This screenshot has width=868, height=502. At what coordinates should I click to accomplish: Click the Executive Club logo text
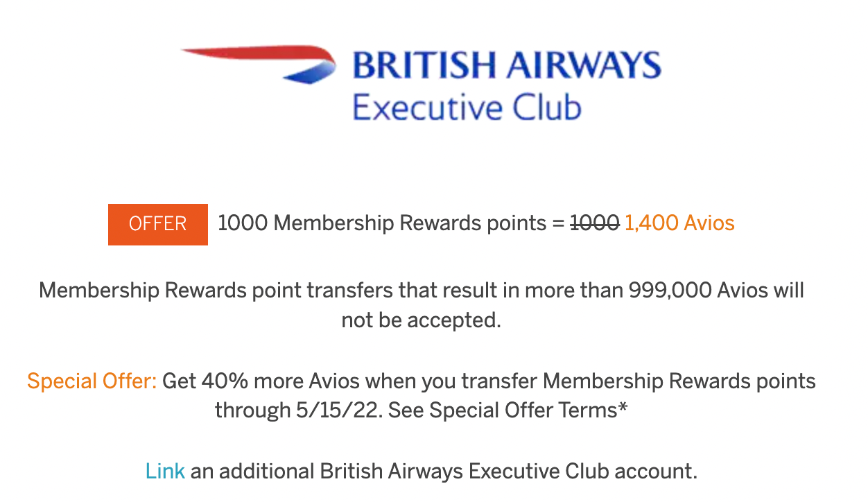[467, 108]
